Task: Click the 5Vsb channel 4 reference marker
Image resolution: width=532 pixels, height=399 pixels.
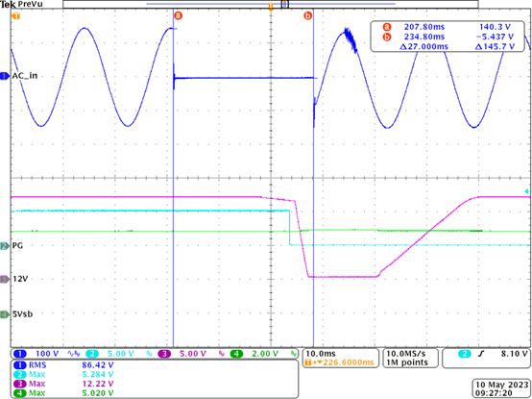Action: click(5, 314)
